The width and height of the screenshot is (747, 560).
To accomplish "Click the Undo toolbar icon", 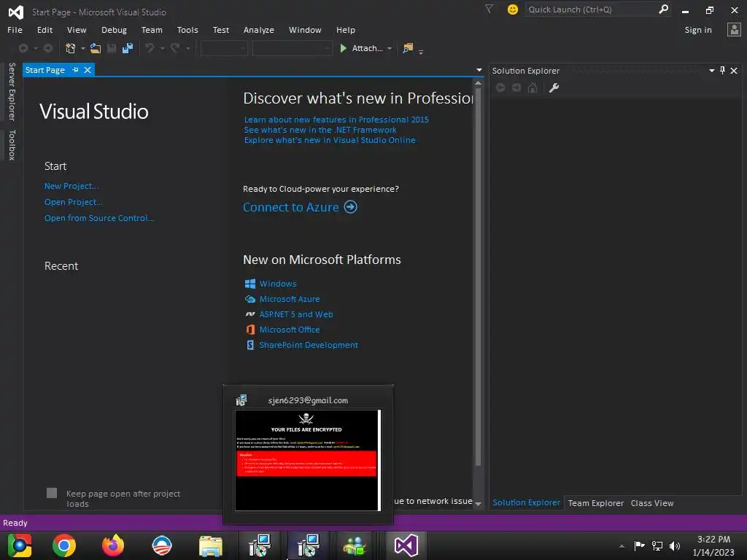I will tap(150, 48).
